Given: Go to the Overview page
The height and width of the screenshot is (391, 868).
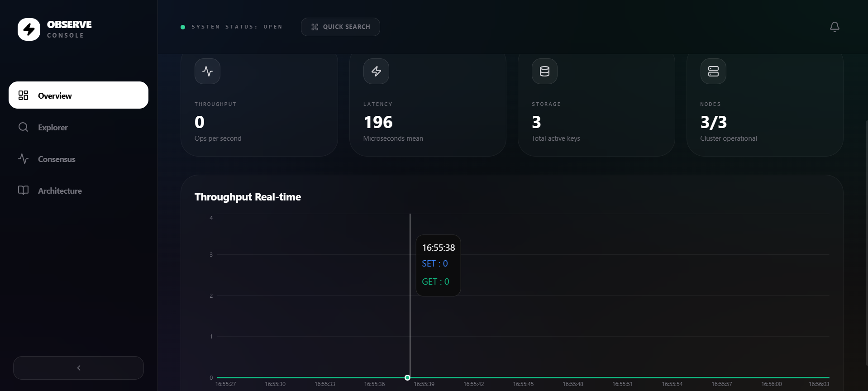Looking at the screenshot, I should tap(78, 95).
